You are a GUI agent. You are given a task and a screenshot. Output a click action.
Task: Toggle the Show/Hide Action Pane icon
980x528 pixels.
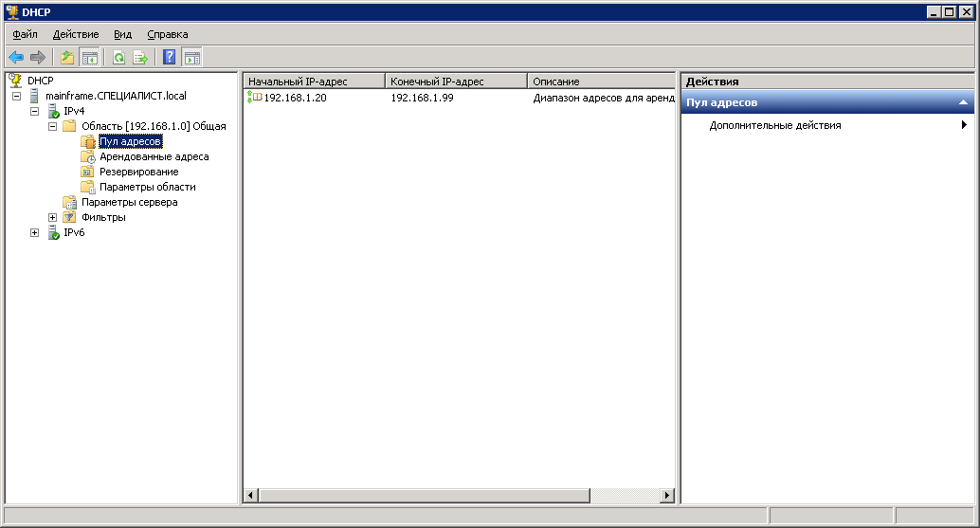(x=191, y=58)
